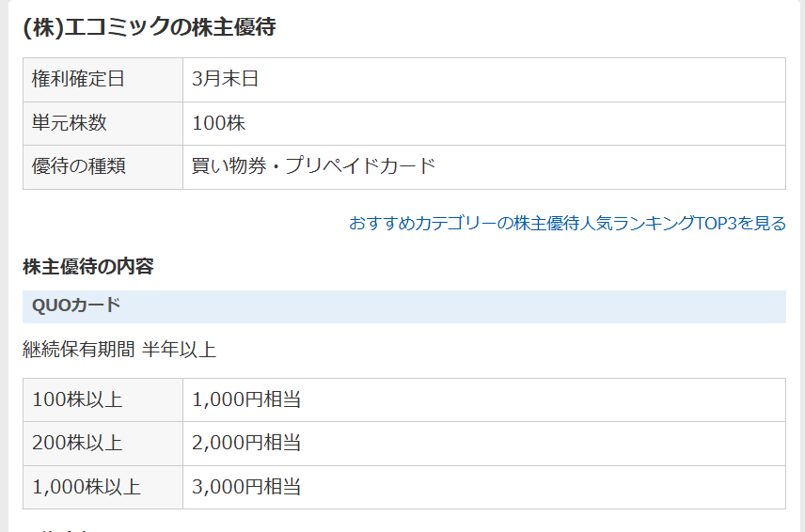Screen dimensions: 805x532
Task: Click the 2,000円相当 value cell
Action: (x=484, y=444)
